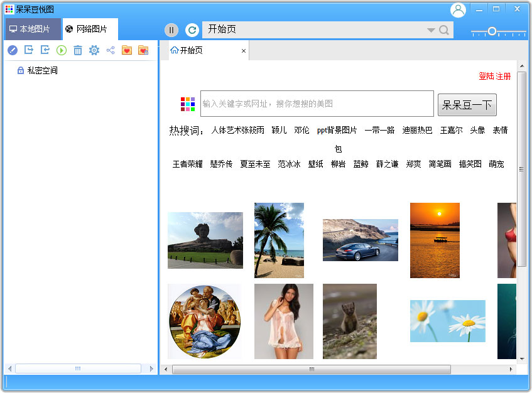Click hot search 萌宠
The image size is (532, 393).
pos(496,164)
